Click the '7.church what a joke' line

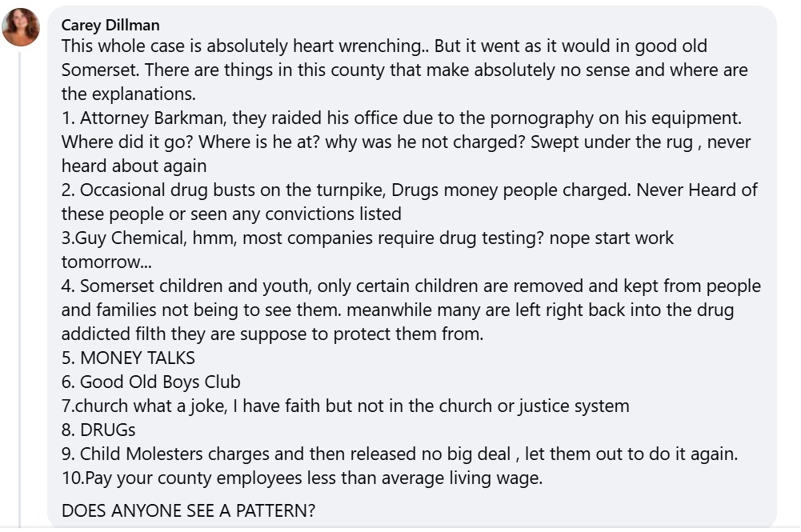click(x=346, y=406)
